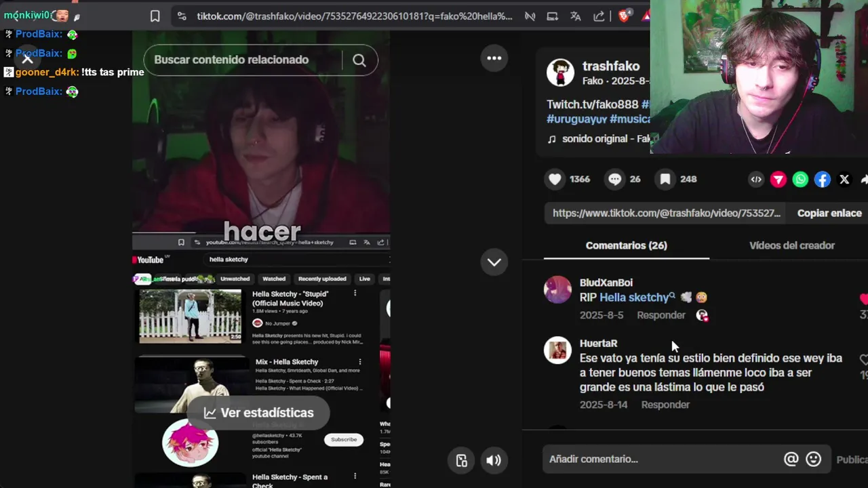Click the comment count 26 next to bubble

[635, 179]
